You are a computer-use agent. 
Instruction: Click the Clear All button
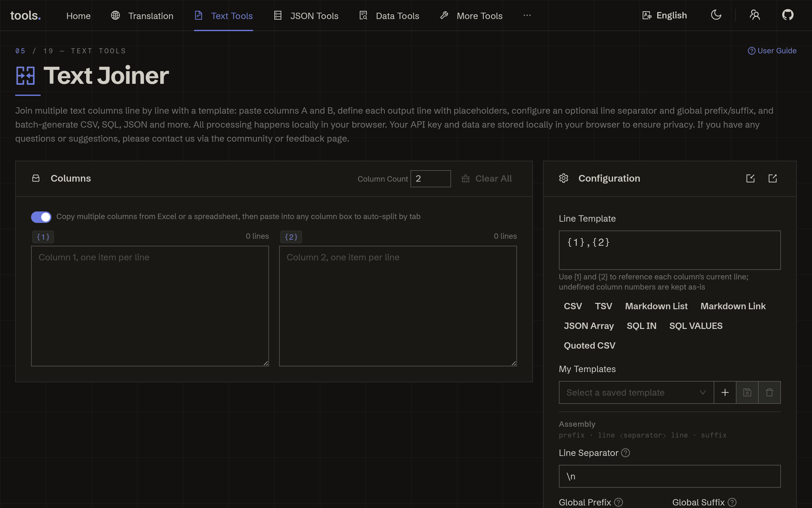click(x=487, y=178)
